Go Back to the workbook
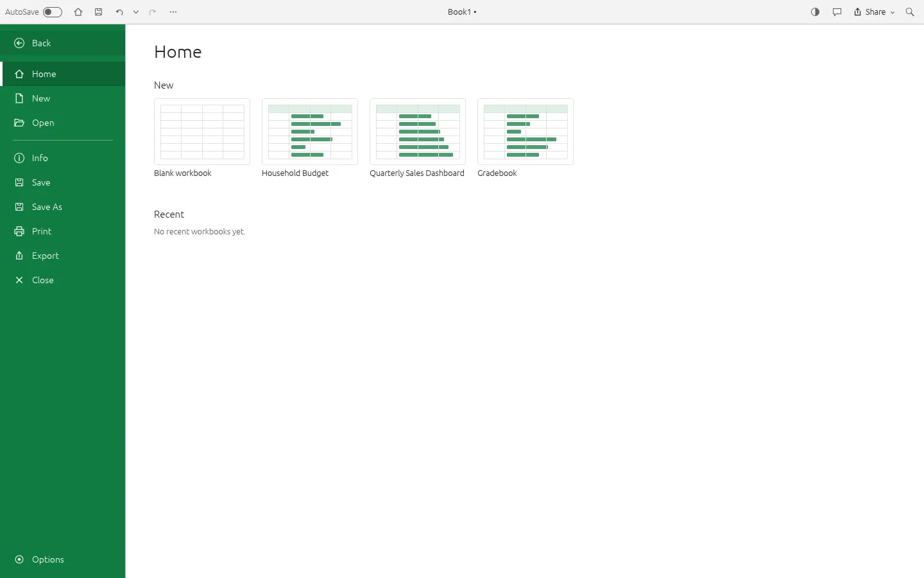The width and height of the screenshot is (924, 578). [63, 43]
